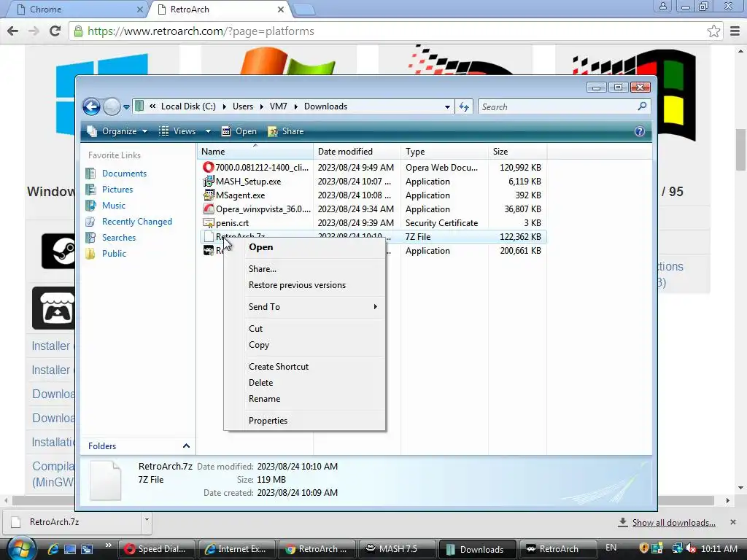This screenshot has height=560, width=747.
Task: Expand the Send To submenu
Action: (305, 307)
